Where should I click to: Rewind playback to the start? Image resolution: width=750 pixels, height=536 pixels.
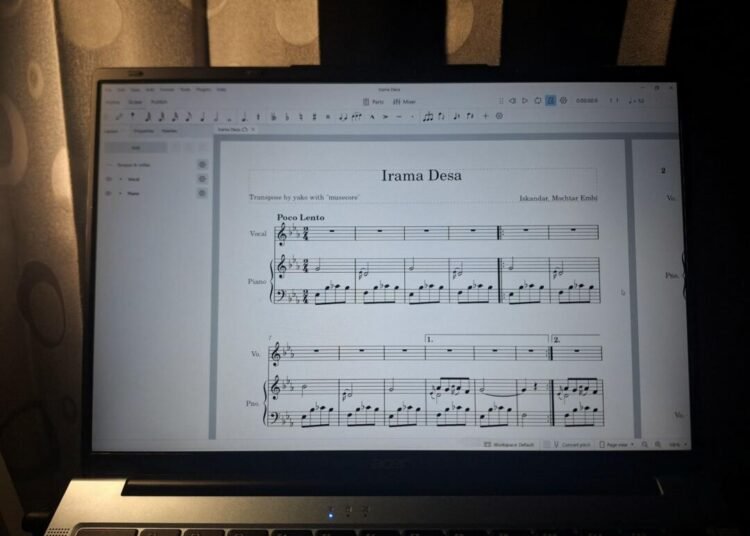pyautogui.click(x=511, y=101)
